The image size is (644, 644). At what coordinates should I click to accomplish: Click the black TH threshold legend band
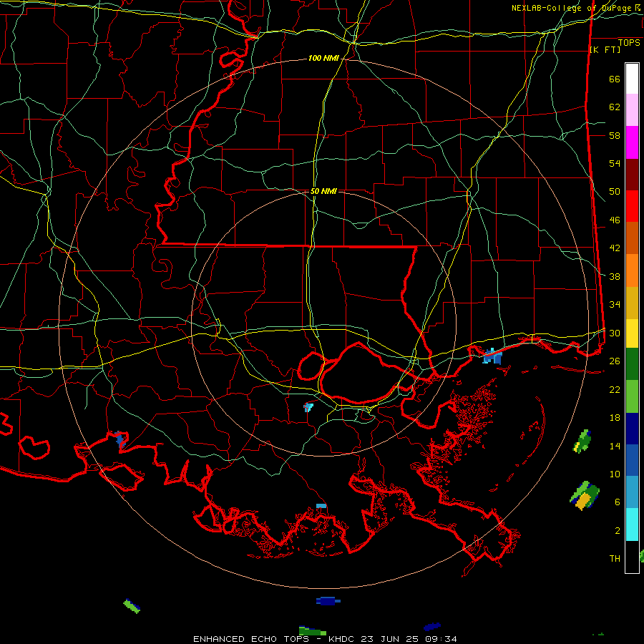pos(632,557)
